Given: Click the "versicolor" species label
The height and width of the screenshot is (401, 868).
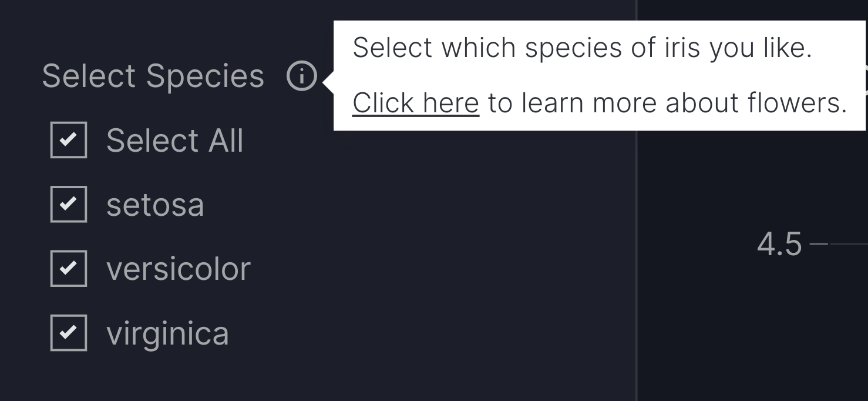Looking at the screenshot, I should pos(178,269).
